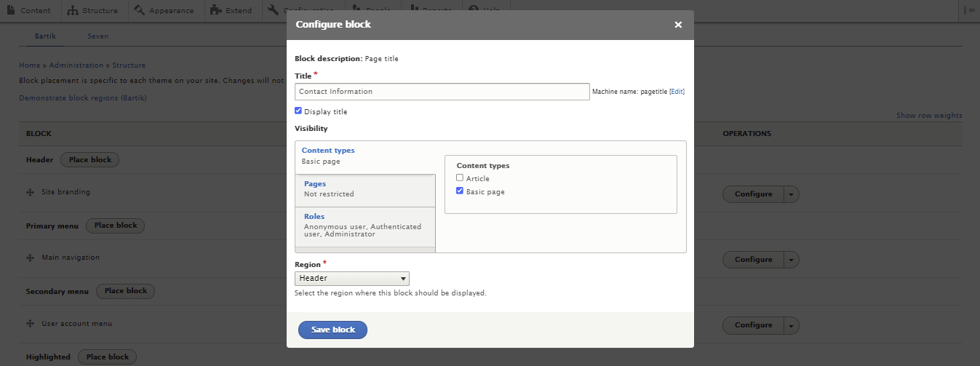Open the Structure menu icon

[73, 10]
